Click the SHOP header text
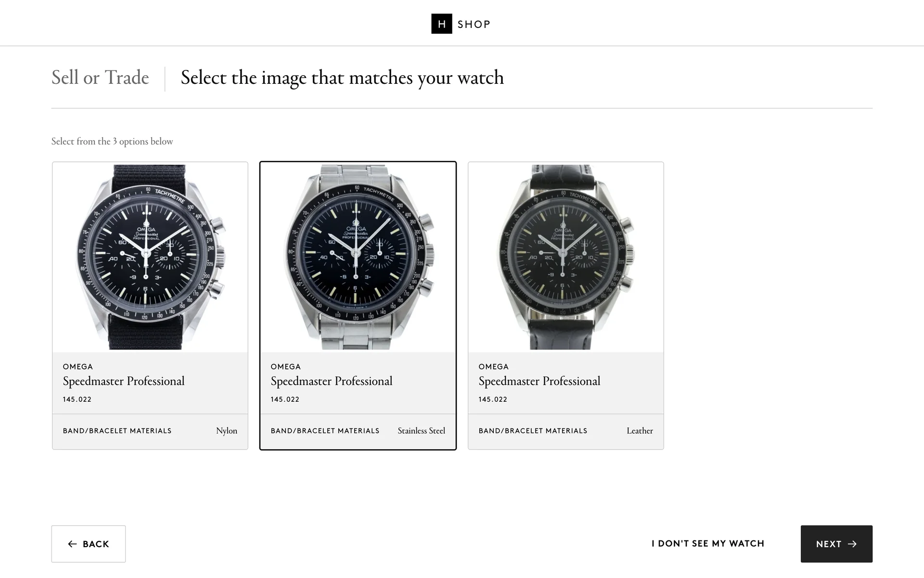 pyautogui.click(x=474, y=24)
